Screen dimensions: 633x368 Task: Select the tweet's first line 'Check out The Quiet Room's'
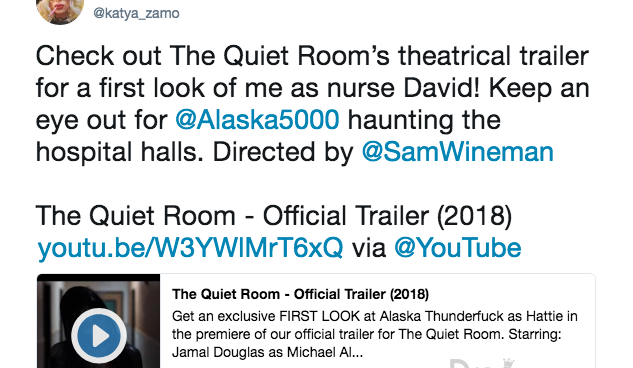213,56
